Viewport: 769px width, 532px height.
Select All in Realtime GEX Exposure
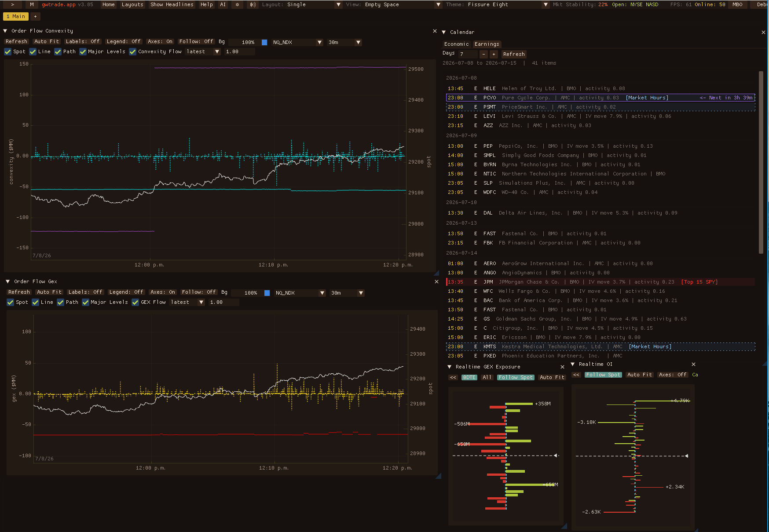coord(487,377)
